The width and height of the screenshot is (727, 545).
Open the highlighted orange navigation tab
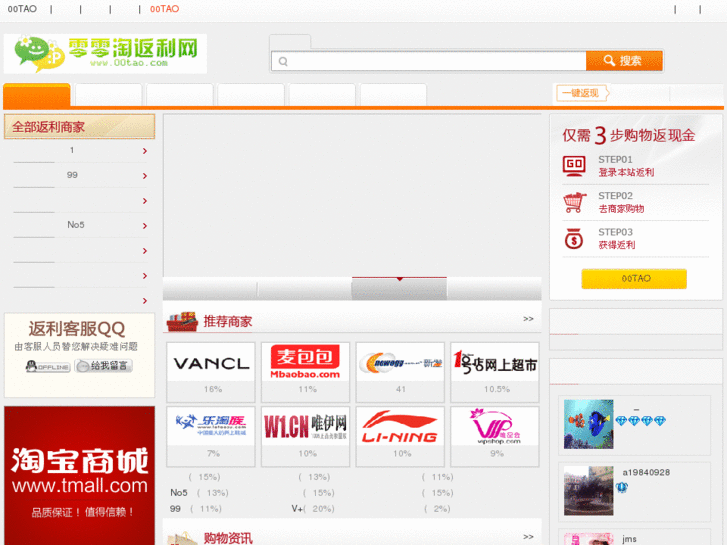click(x=37, y=96)
